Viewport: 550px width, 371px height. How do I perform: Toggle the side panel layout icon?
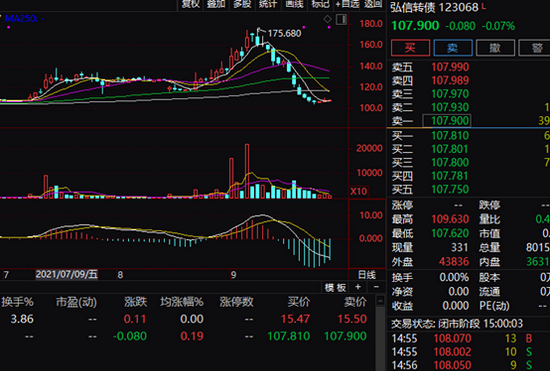click(x=341, y=19)
